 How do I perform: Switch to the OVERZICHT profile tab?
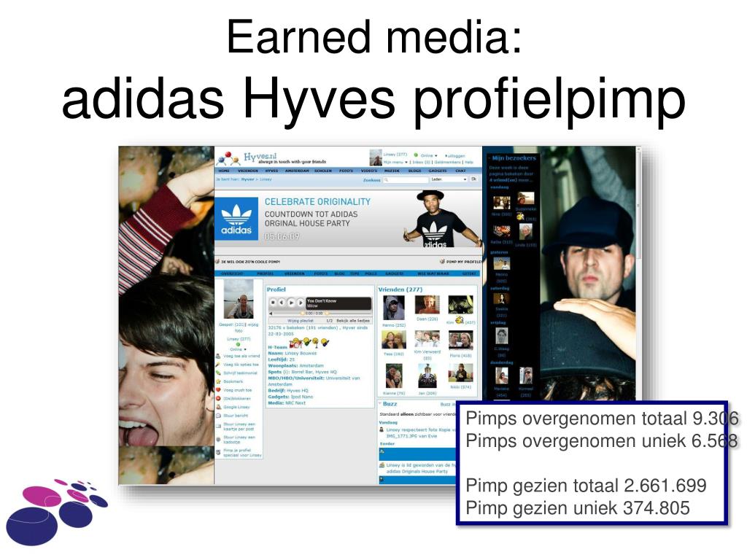click(233, 274)
